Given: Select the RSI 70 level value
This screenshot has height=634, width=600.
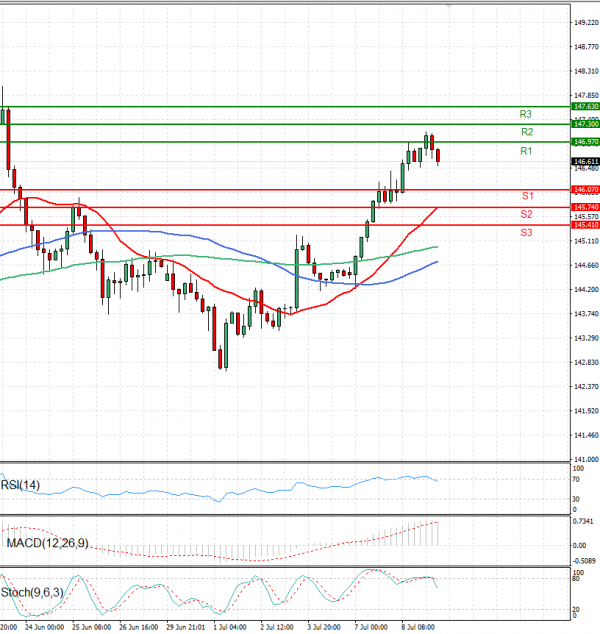Looking at the screenshot, I should click(576, 480).
